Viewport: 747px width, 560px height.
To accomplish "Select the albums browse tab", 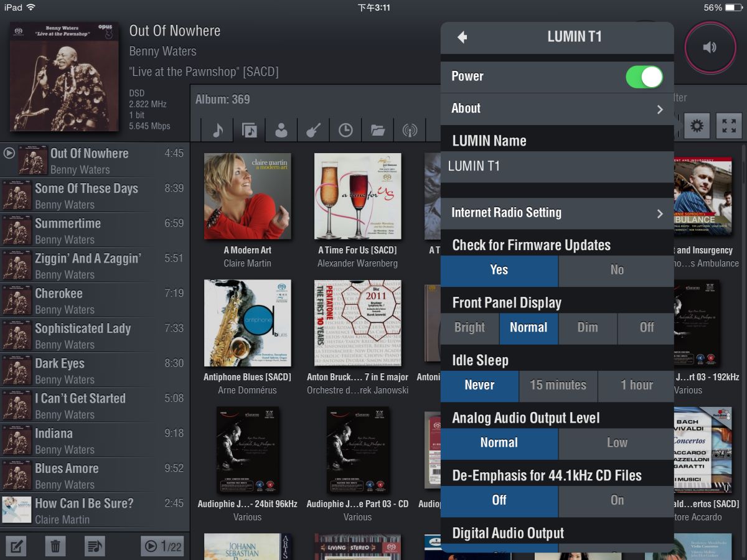I will pos(250,129).
